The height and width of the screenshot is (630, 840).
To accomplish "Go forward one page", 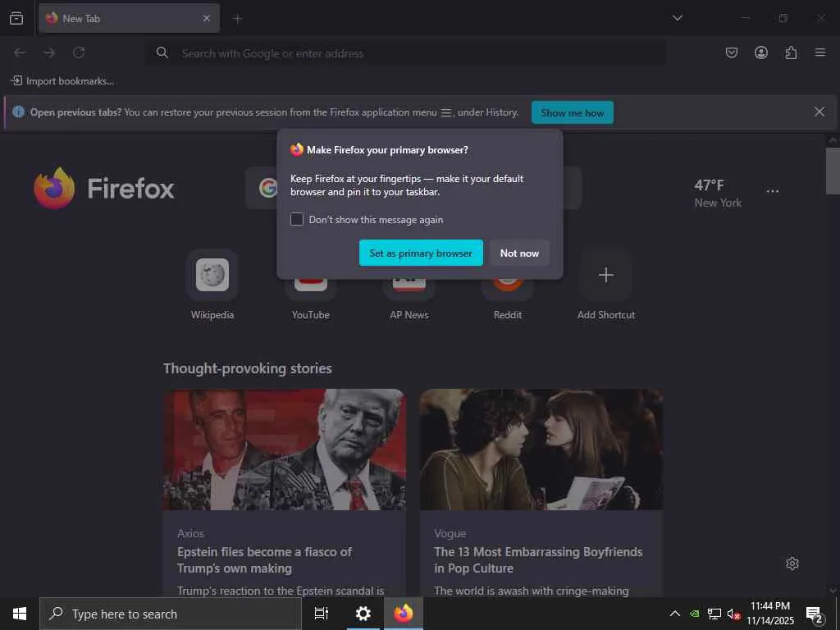I will [49, 52].
